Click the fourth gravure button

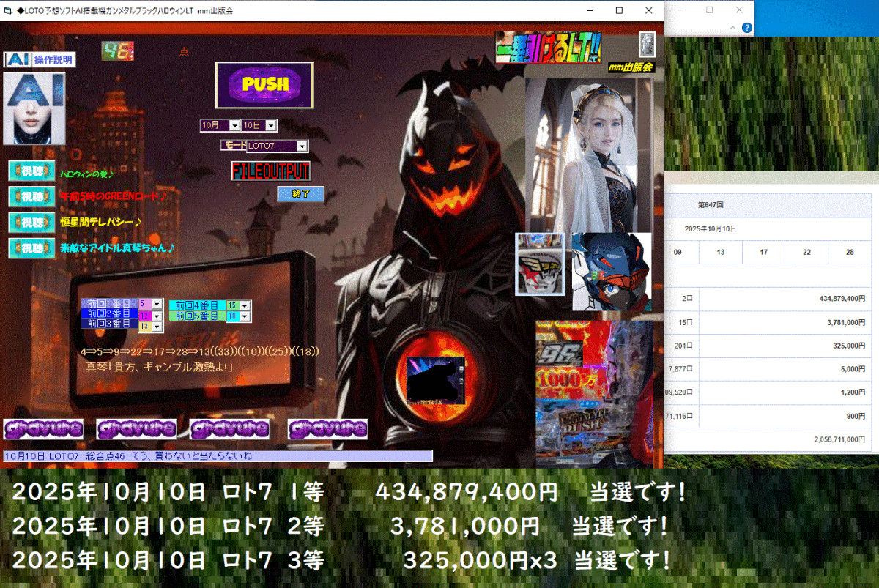point(327,429)
